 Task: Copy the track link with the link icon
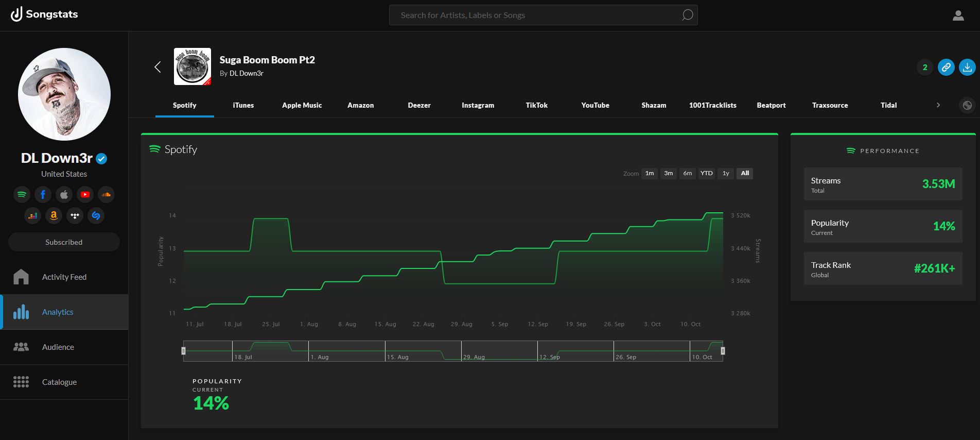click(x=946, y=67)
